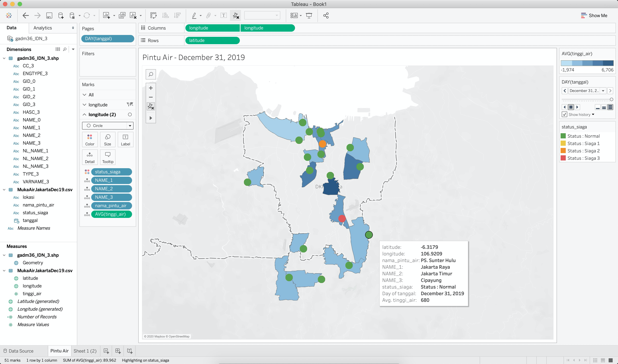Click the Swap Rows and Columns icon
The height and width of the screenshot is (364, 618).
(154, 15)
